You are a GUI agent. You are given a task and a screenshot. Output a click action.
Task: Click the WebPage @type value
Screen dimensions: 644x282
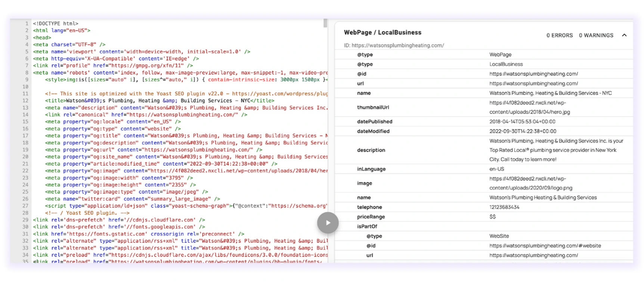coord(501,55)
